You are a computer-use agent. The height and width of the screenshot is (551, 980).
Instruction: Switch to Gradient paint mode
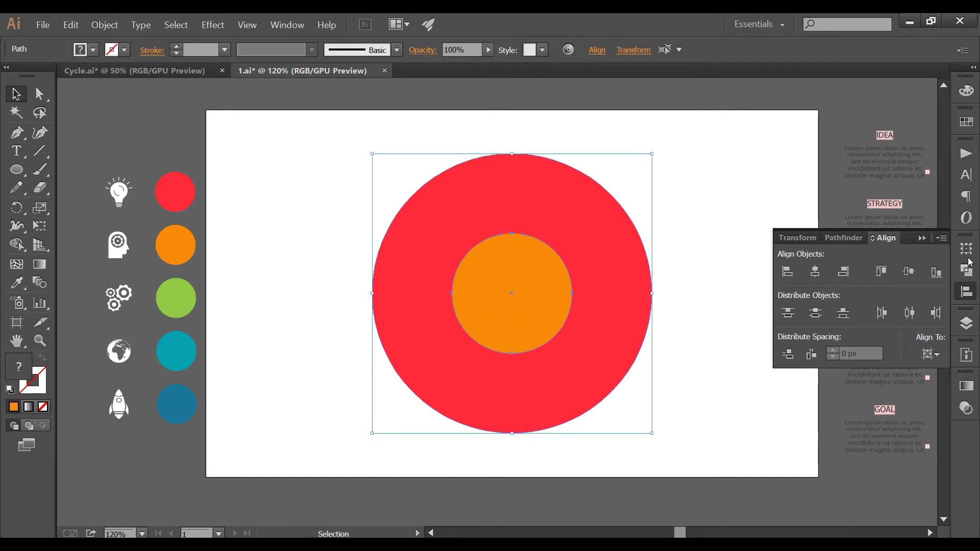coord(29,407)
